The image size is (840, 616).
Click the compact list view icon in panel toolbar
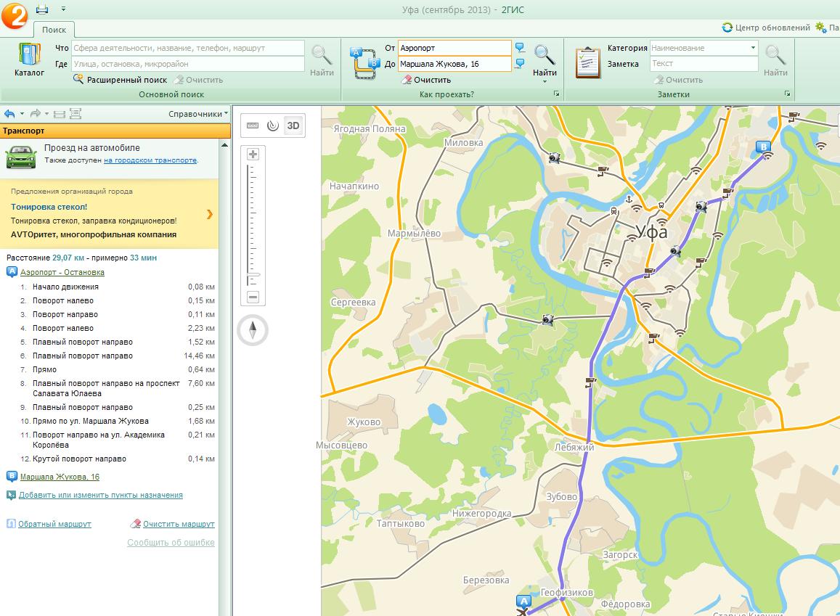pyautogui.click(x=60, y=113)
